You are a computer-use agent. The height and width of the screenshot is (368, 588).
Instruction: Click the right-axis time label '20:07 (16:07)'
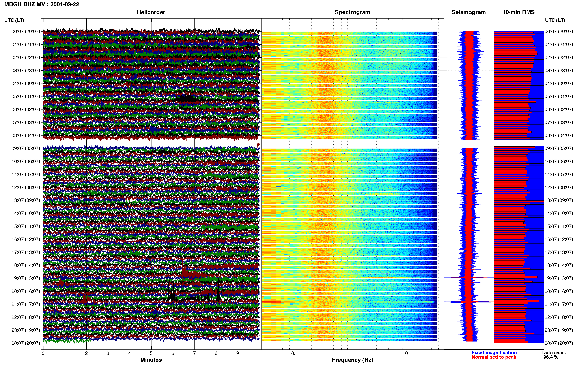tap(559, 291)
